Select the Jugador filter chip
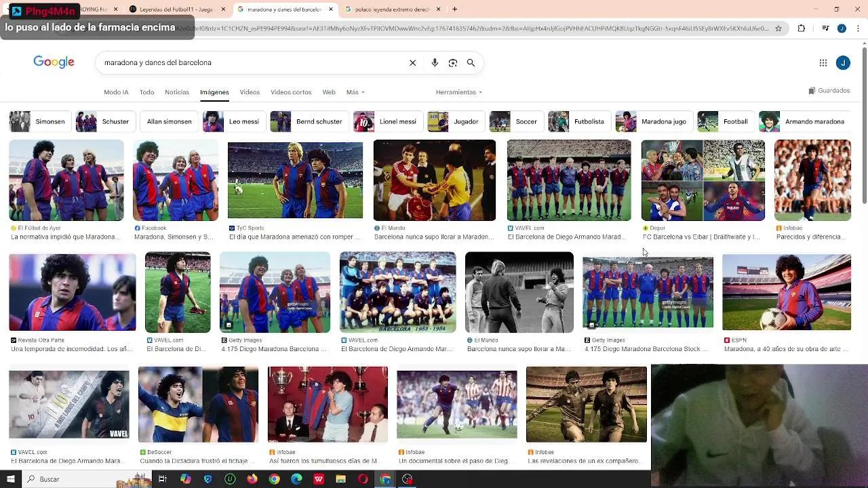 pyautogui.click(x=456, y=122)
